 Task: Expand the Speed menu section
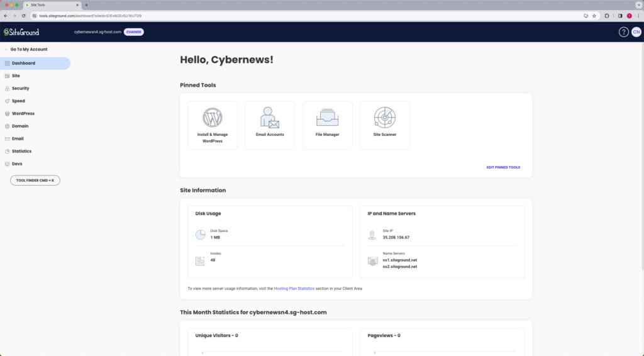[x=35, y=101]
